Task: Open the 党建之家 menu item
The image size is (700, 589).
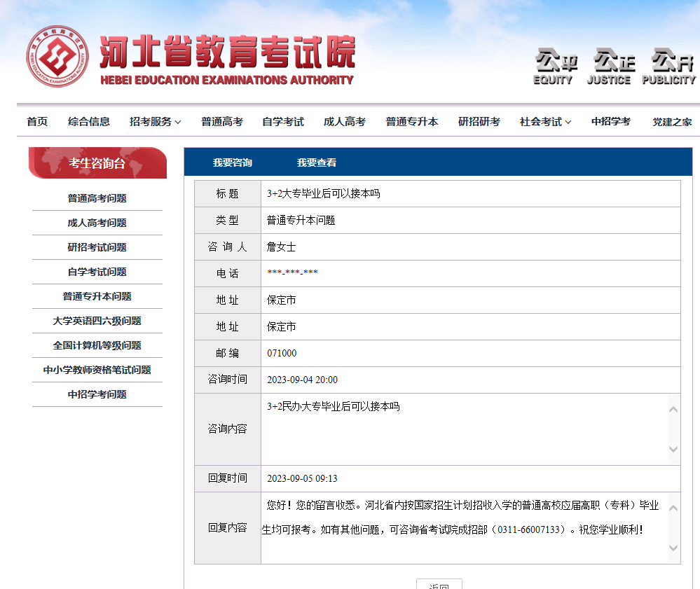Action: [671, 120]
